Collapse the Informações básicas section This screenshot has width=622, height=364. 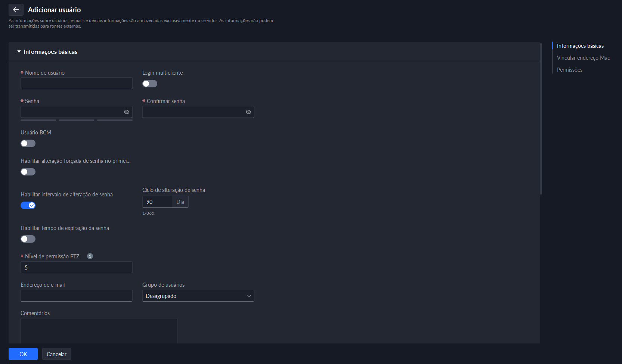(19, 52)
